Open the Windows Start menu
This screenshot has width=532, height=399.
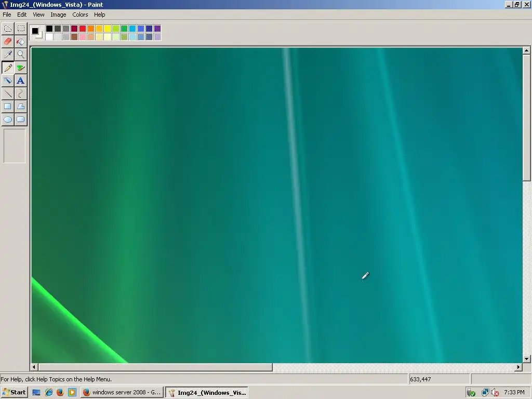tap(14, 392)
